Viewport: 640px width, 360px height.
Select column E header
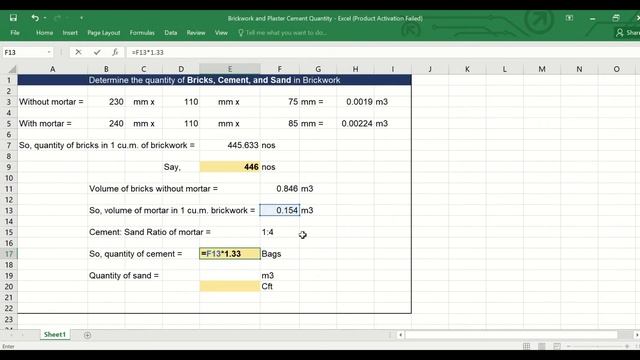[x=230, y=69]
